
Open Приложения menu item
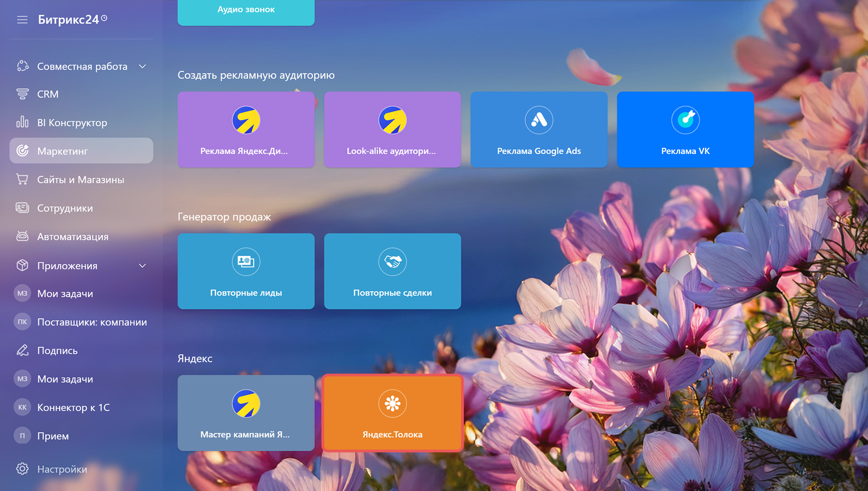67,266
